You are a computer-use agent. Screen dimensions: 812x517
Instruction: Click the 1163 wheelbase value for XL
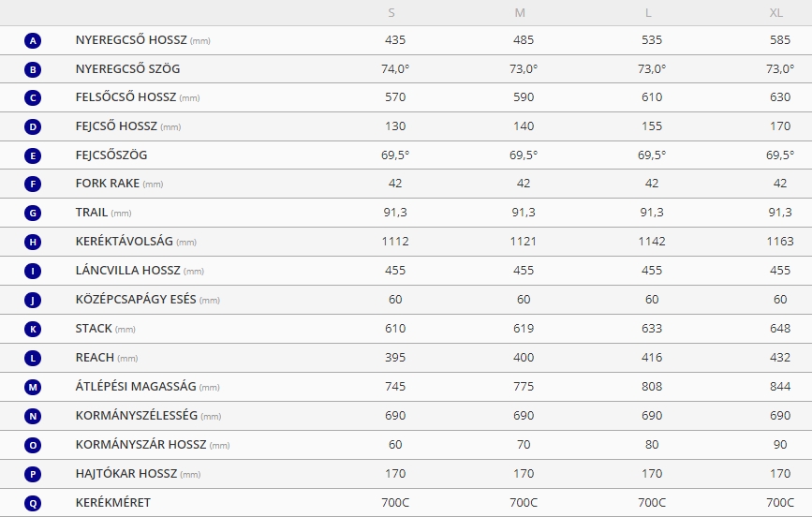[780, 242]
